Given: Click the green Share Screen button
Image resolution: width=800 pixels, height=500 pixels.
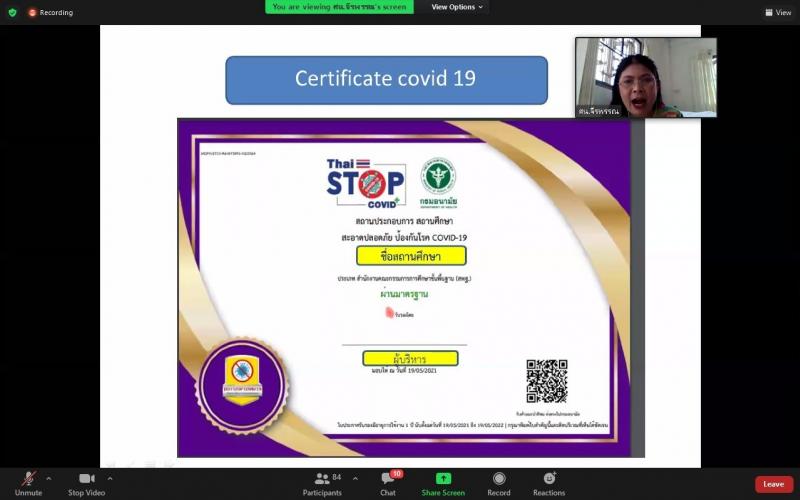Looking at the screenshot, I should click(x=443, y=484).
